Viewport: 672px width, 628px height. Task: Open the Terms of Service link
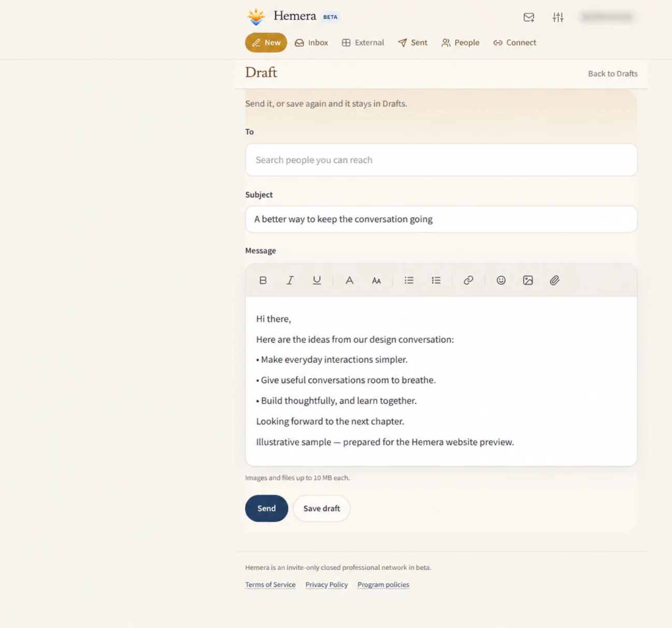coord(270,585)
